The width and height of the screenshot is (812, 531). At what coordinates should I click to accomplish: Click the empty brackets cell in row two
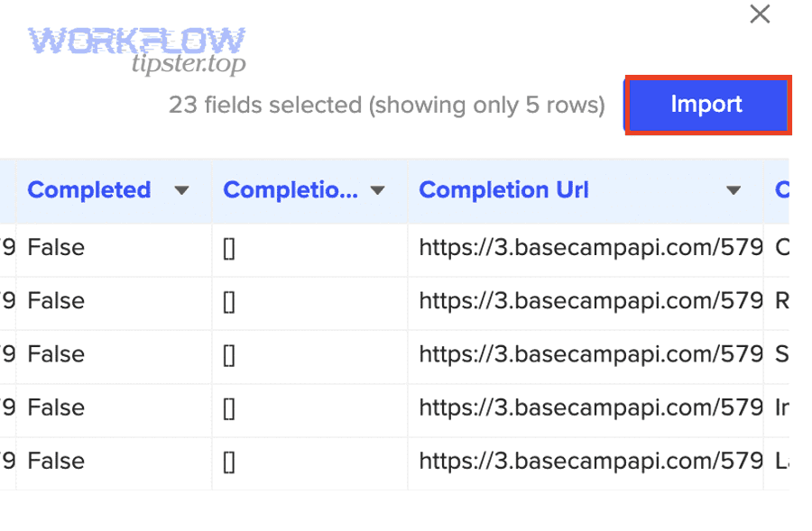pos(229,300)
